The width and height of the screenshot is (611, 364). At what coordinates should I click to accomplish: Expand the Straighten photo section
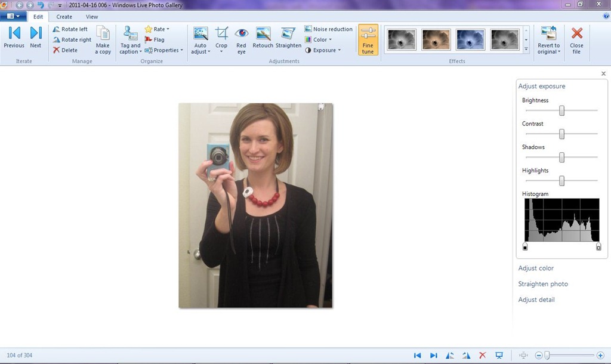click(543, 284)
